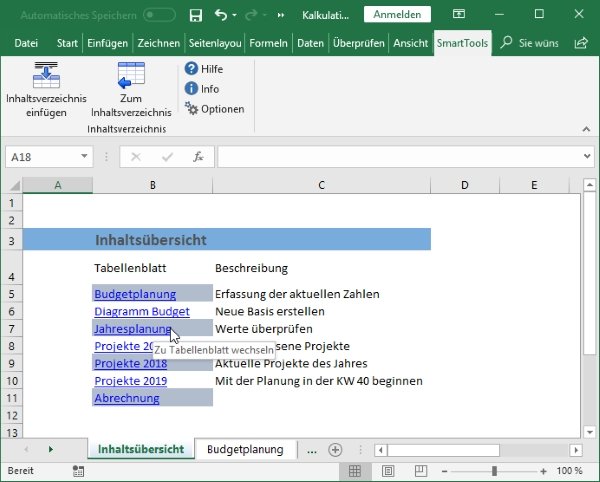Click the Save disk icon
The height and width of the screenshot is (482, 600).
click(195, 15)
